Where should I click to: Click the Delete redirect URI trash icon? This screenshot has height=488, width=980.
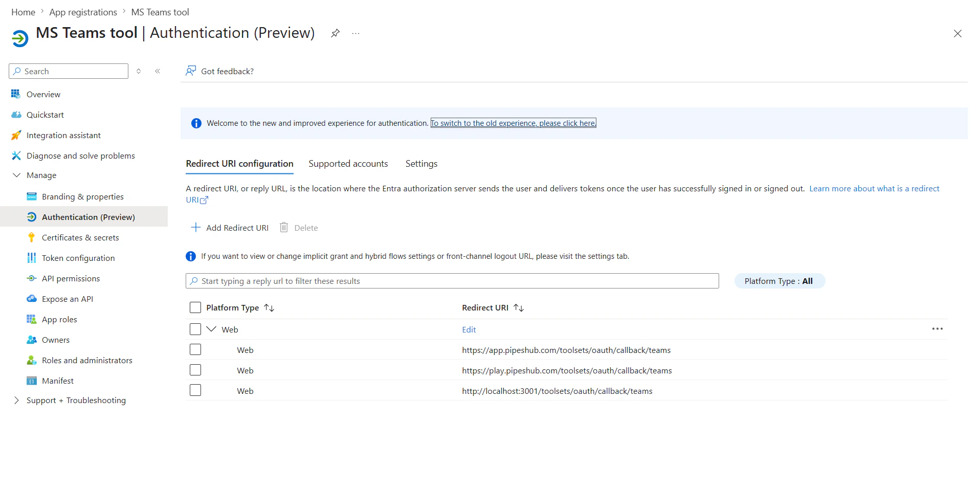click(284, 227)
